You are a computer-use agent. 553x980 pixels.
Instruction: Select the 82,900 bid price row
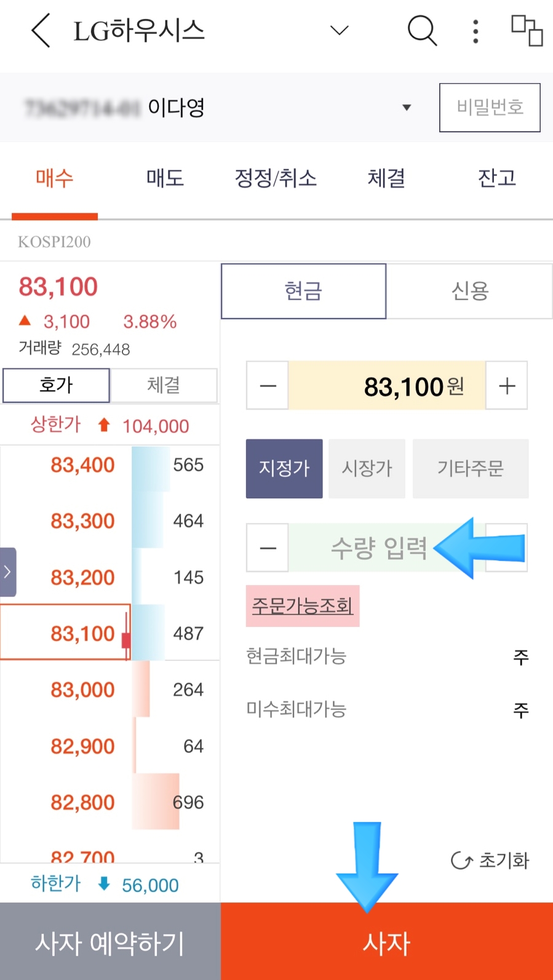click(x=109, y=746)
